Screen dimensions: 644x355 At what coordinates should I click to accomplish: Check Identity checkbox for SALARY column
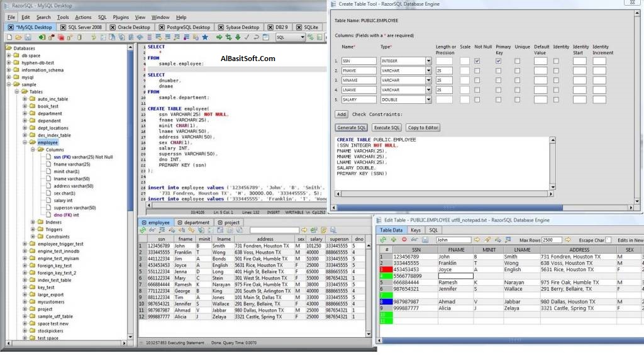556,99
